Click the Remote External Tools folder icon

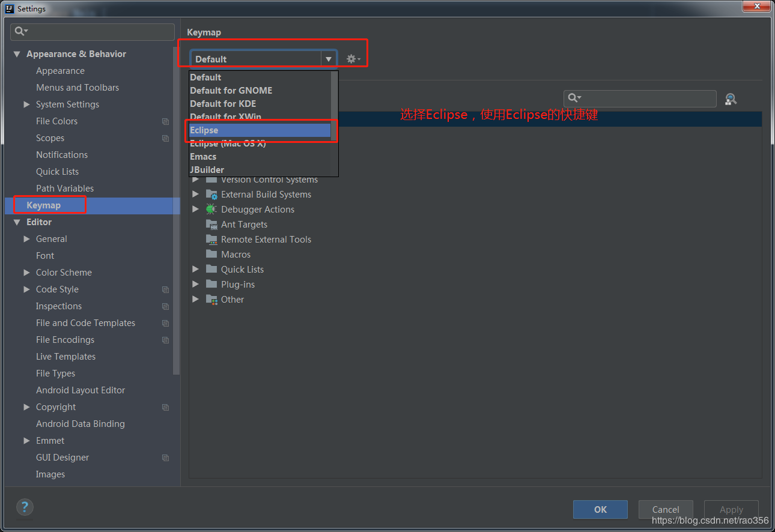pos(211,239)
